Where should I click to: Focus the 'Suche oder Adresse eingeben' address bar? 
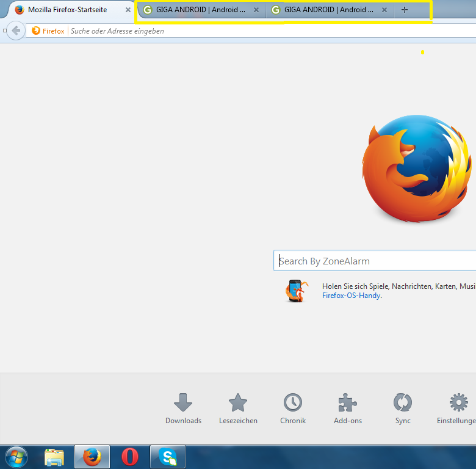point(244,31)
